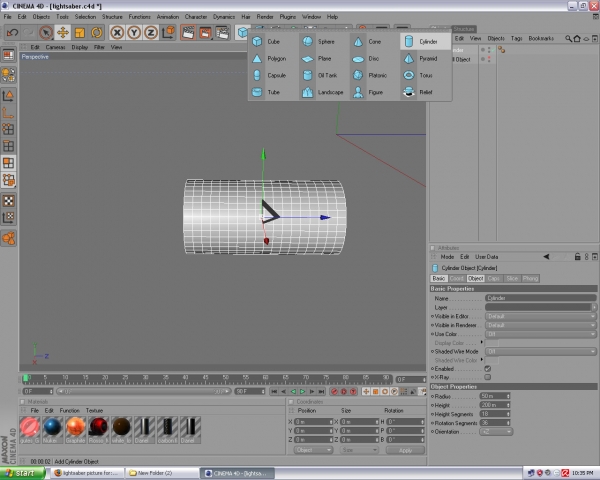The height and width of the screenshot is (480, 600).
Task: Open materials Texture menu
Action: 94,411
